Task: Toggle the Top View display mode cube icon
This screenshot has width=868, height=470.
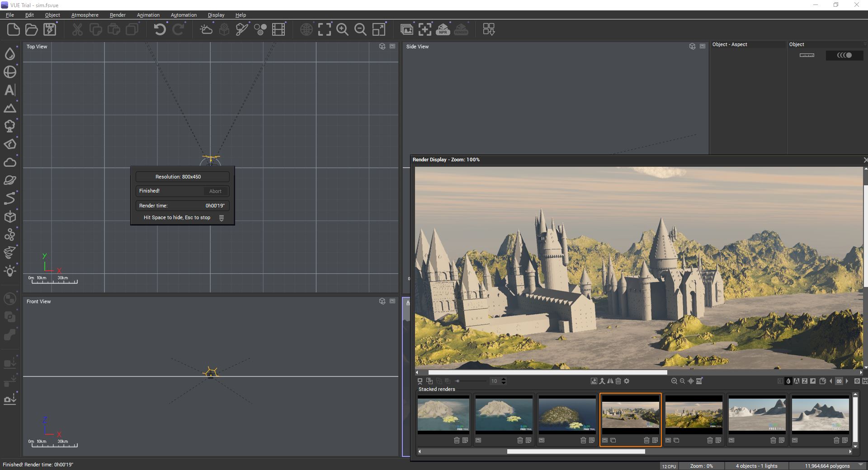Action: (x=382, y=47)
